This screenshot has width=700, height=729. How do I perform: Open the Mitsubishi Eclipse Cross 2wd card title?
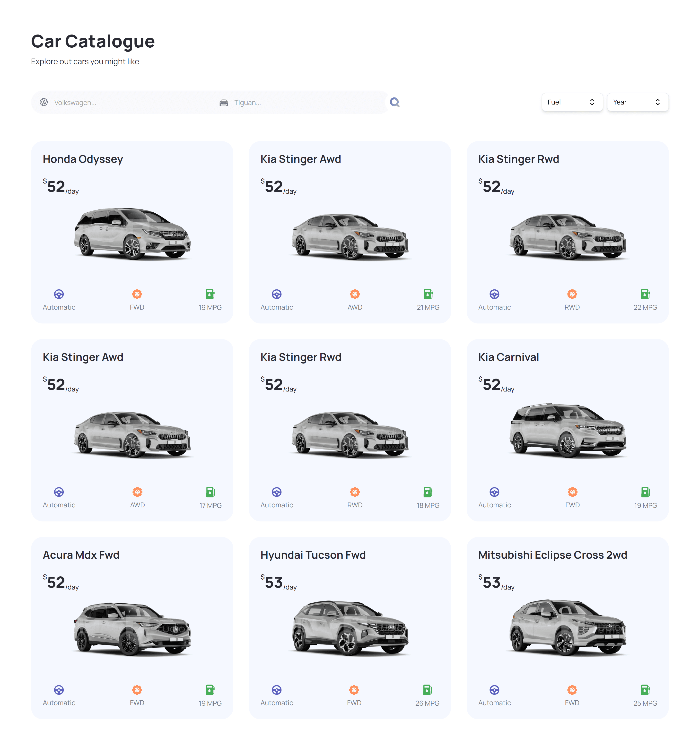(552, 555)
